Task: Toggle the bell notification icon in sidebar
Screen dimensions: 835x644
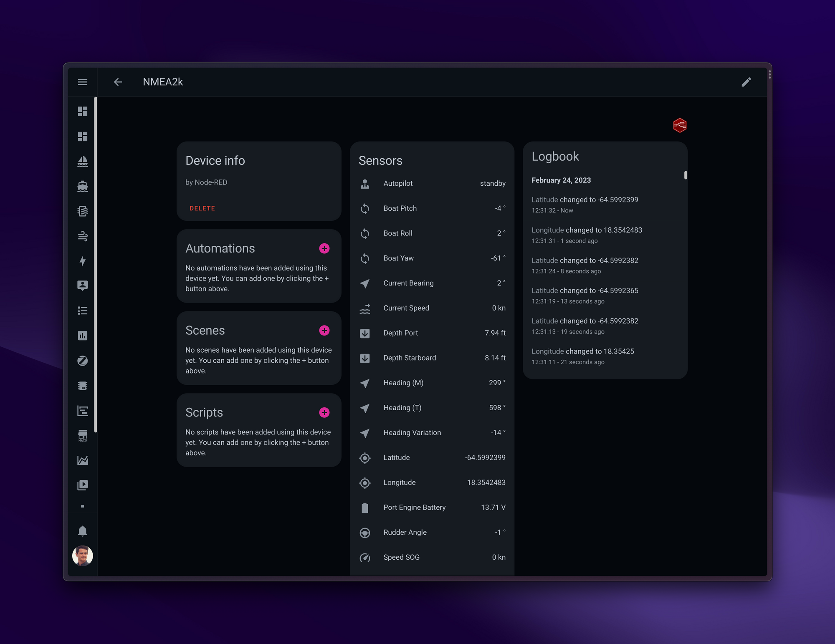Action: (82, 530)
